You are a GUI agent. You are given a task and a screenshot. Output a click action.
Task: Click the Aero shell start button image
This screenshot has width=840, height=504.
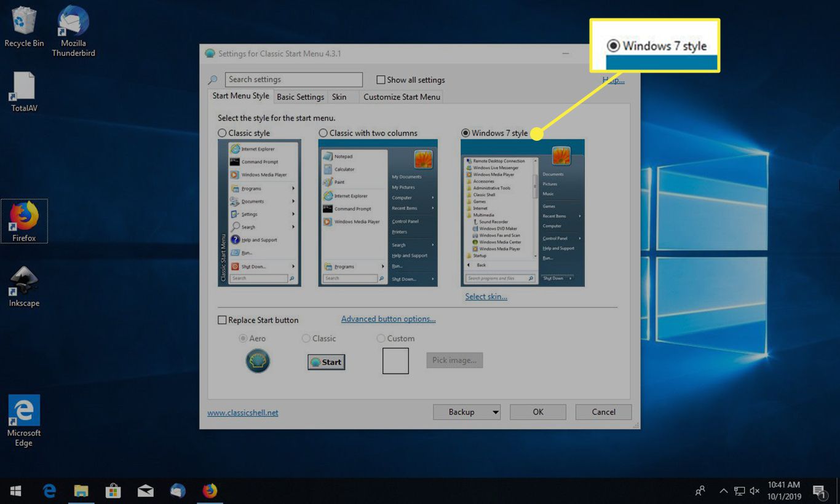tap(258, 361)
